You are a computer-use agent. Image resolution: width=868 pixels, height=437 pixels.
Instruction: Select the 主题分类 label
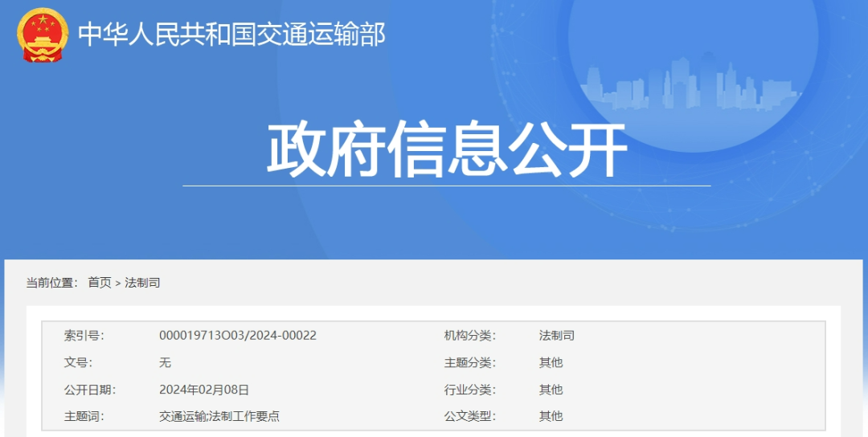(469, 362)
